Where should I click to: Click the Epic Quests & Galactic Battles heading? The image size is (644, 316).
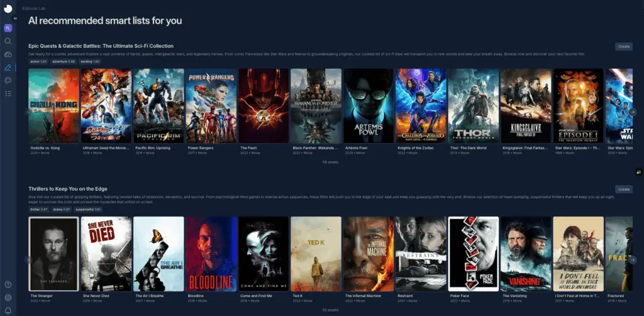coord(101,46)
